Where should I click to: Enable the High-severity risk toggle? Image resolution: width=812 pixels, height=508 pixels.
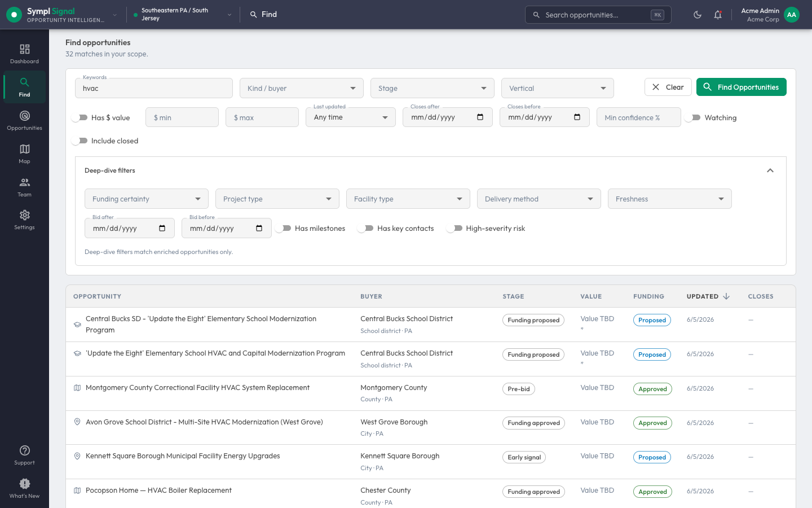454,228
